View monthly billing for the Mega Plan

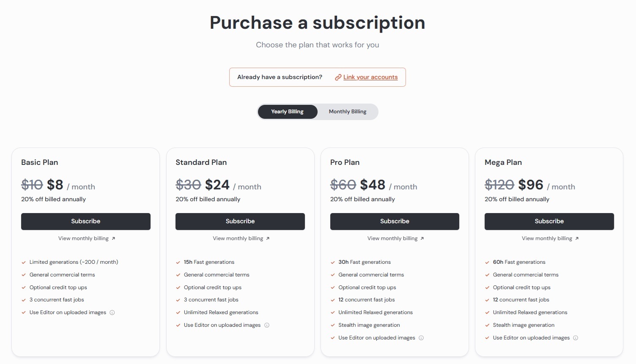[550, 238]
